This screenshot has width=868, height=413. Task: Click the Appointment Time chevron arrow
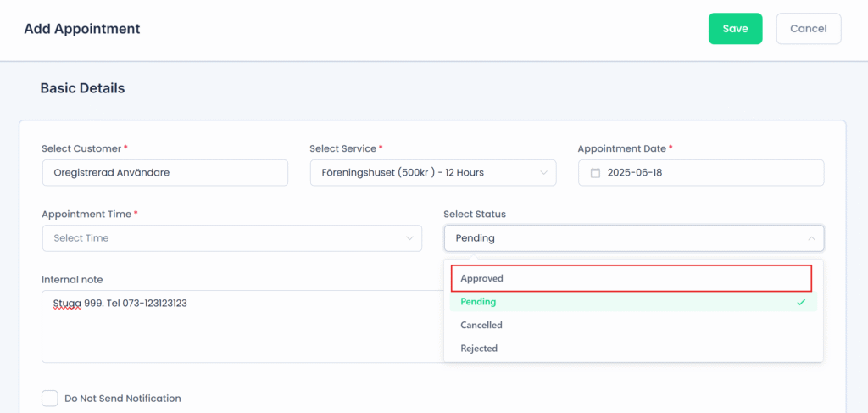tap(409, 238)
